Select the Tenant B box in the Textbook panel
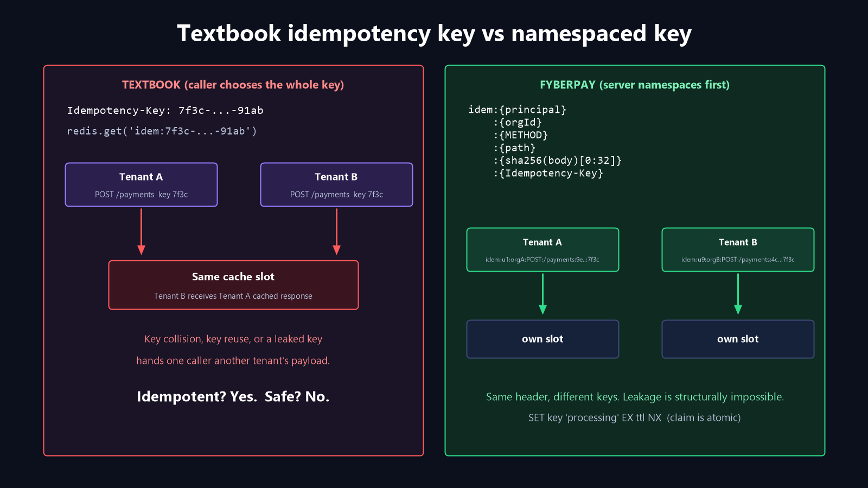868x488 pixels. (x=336, y=184)
